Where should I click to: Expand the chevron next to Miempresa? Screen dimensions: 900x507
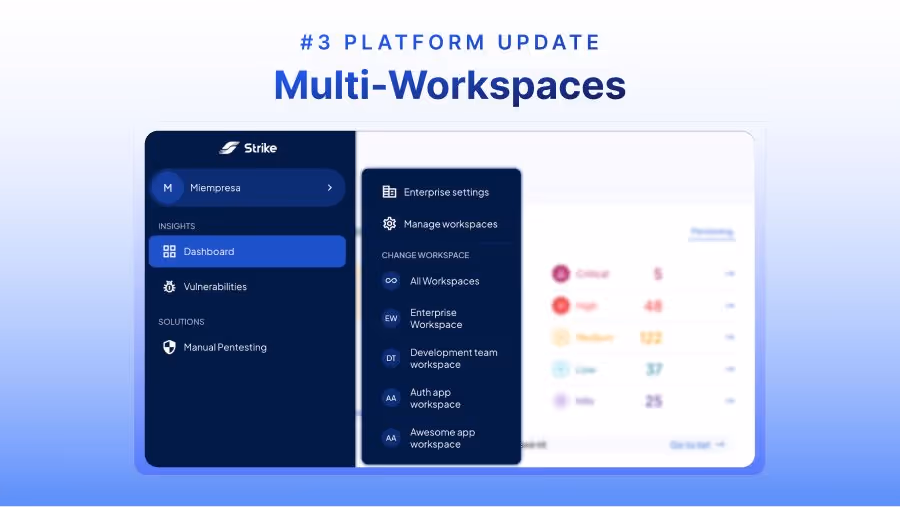click(329, 188)
